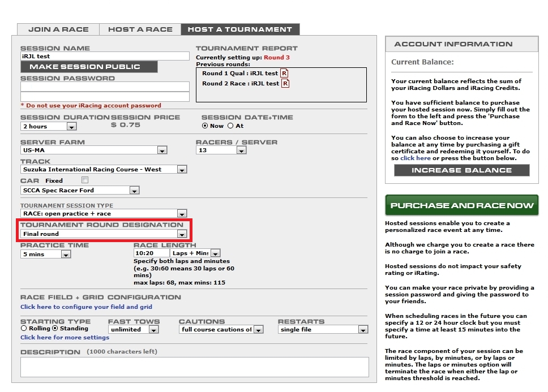Open the Tournament Round Designation dropdown

(x=104, y=234)
